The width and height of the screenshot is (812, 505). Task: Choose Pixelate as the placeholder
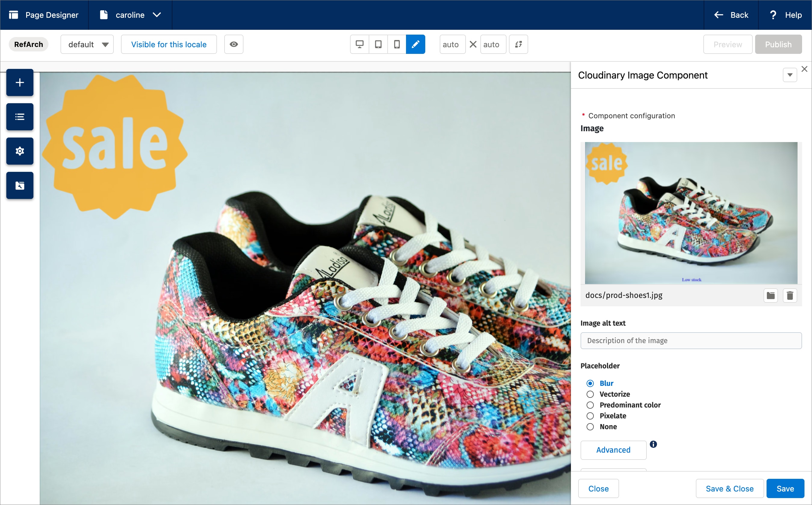pyautogui.click(x=590, y=416)
